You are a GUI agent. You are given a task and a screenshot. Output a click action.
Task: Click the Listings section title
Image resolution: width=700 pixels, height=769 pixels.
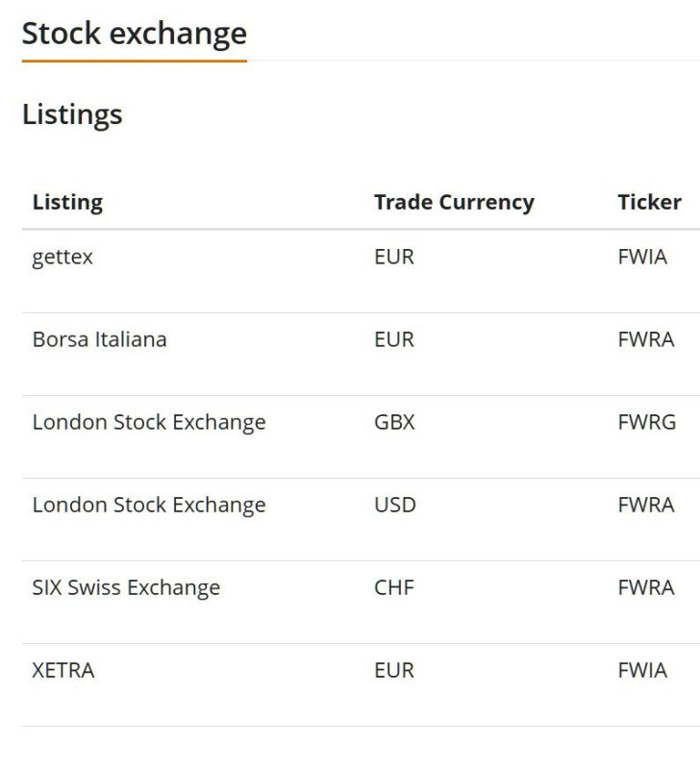point(72,114)
